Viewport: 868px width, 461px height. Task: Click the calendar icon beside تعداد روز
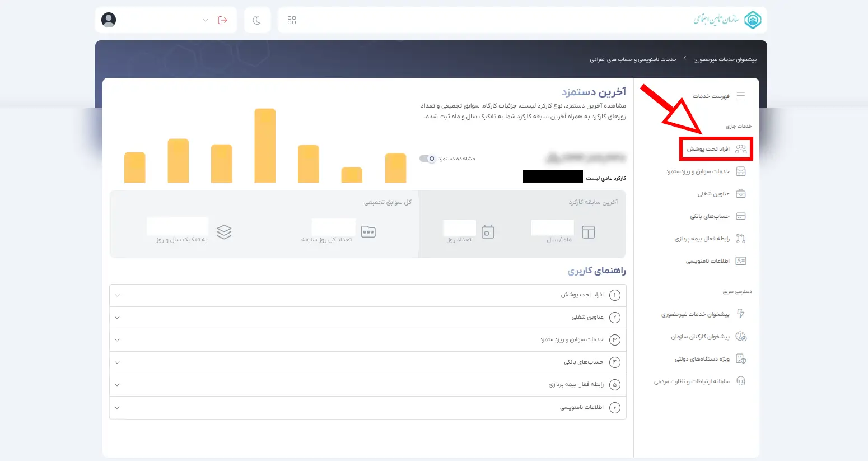(x=488, y=232)
